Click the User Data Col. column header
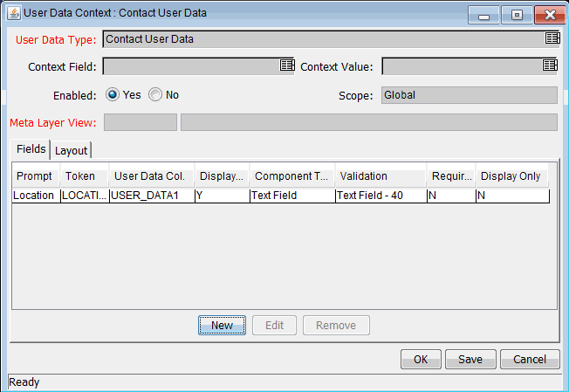The width and height of the screenshot is (569, 392). (x=150, y=176)
